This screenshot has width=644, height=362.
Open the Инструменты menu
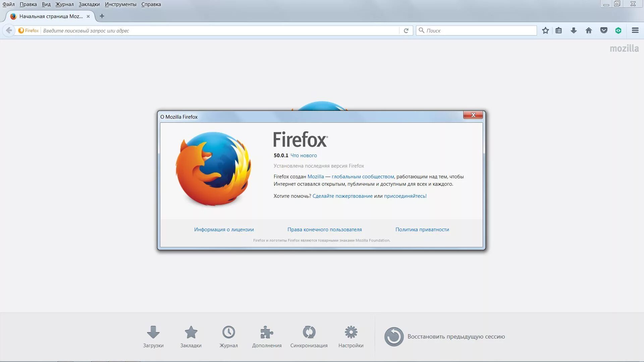(120, 4)
